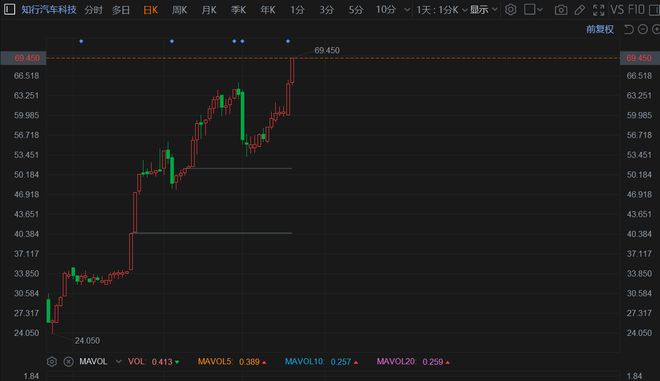Open the 1天:1分K dropdown

(442, 10)
